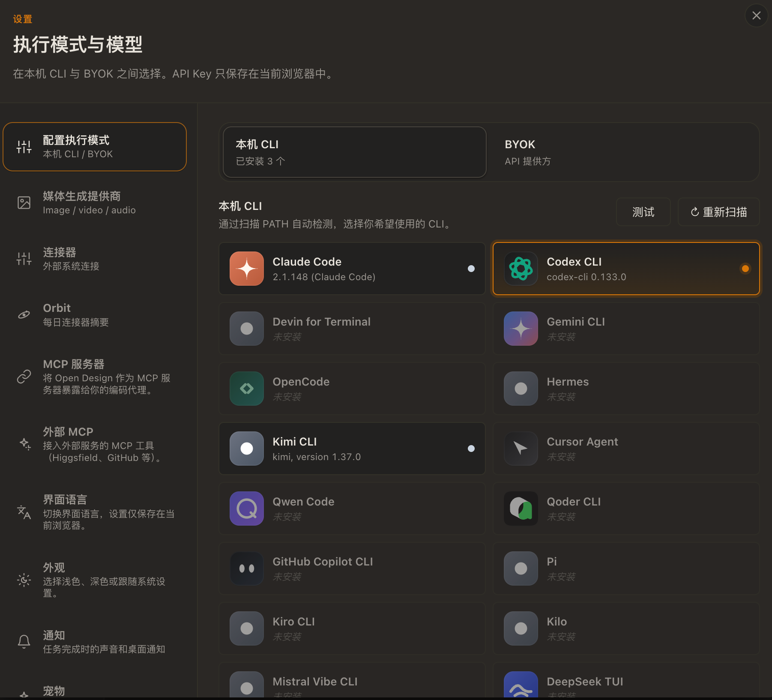Click the GitHub Copilot CLI card title

[x=323, y=562]
